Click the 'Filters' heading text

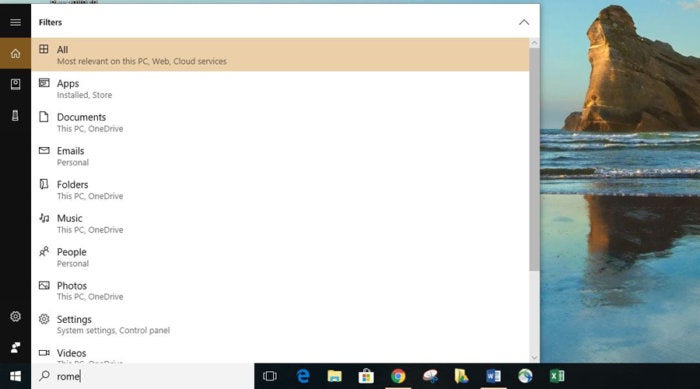[50, 22]
